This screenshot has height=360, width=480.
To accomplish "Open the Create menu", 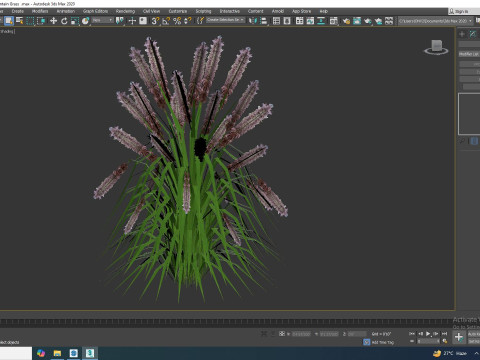I will point(18,11).
